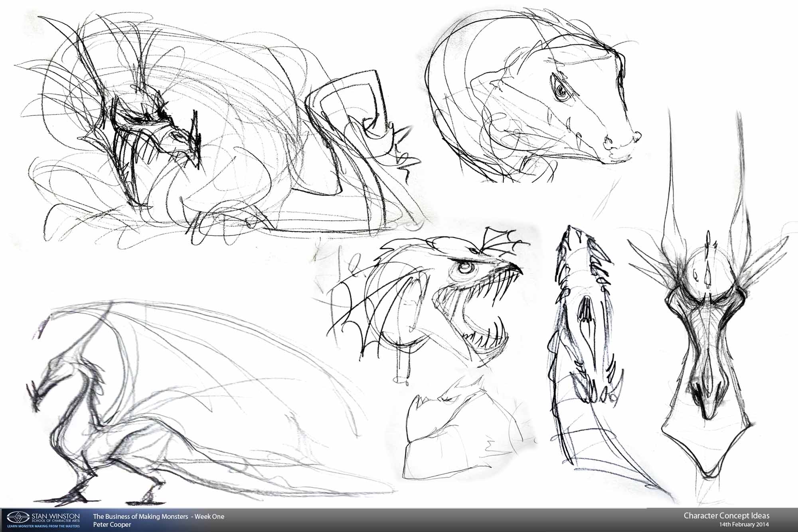The width and height of the screenshot is (798, 532).
Task: Click the 'Learn Monster Making from the Masters' tagline
Action: coord(43,526)
